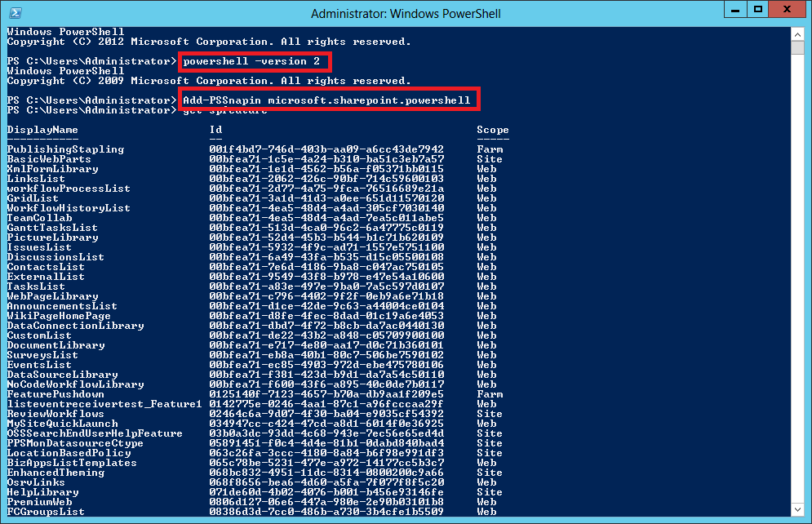
Task: Click the Farm scope of PublishingStapling
Action: [490, 149]
